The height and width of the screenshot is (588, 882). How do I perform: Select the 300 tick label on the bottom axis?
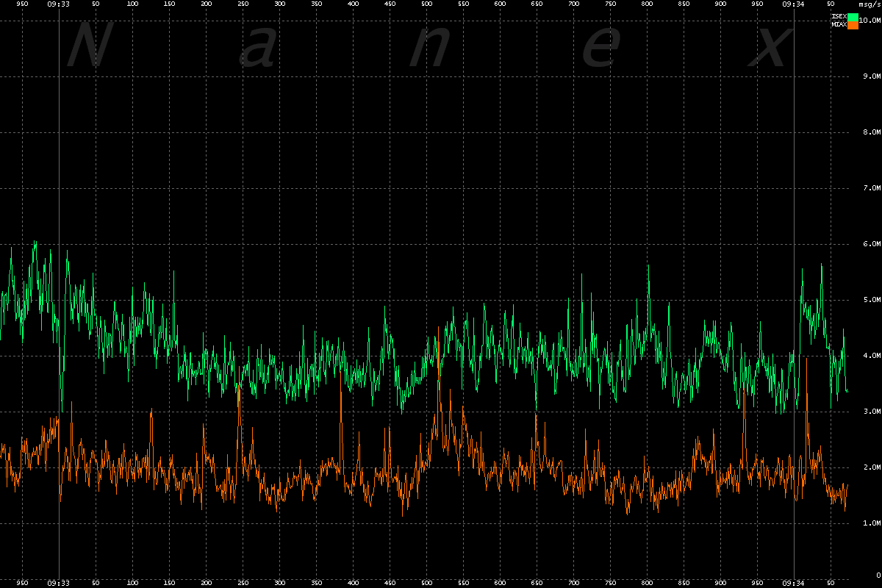279,583
